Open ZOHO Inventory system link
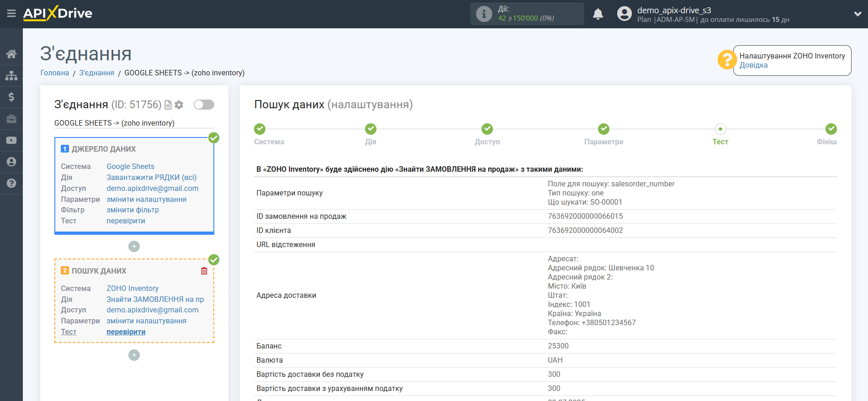This screenshot has height=401, width=868. coord(132,288)
